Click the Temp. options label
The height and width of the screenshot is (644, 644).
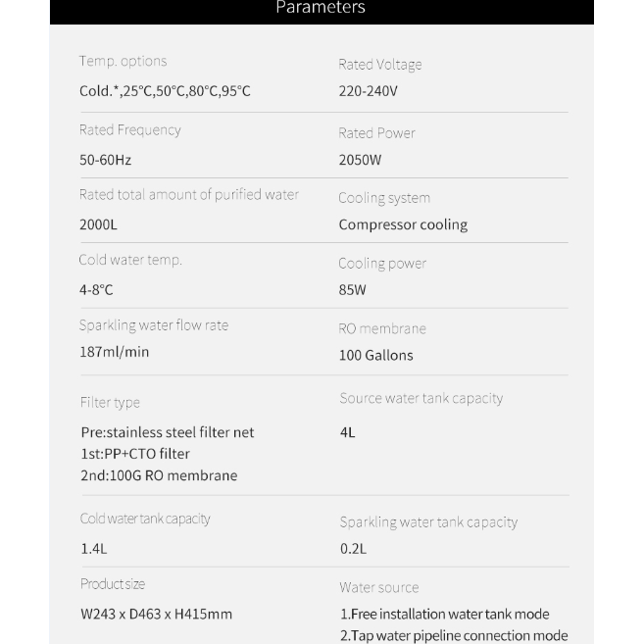(x=123, y=61)
